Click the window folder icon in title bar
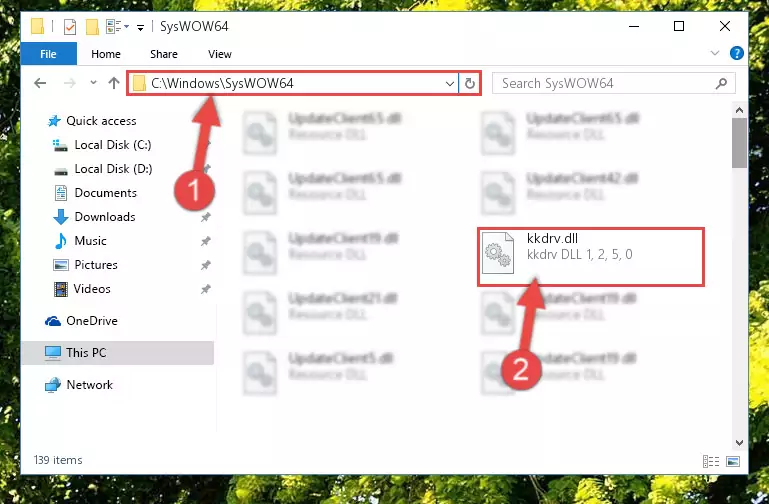This screenshot has height=504, width=769. (x=38, y=26)
